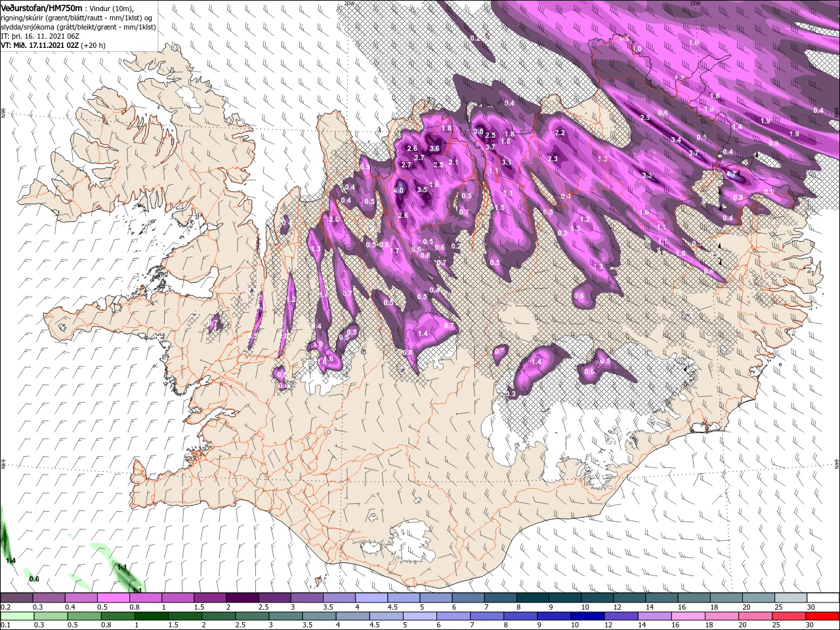Click the 2.2 snowfall value on map

[x=560, y=133]
